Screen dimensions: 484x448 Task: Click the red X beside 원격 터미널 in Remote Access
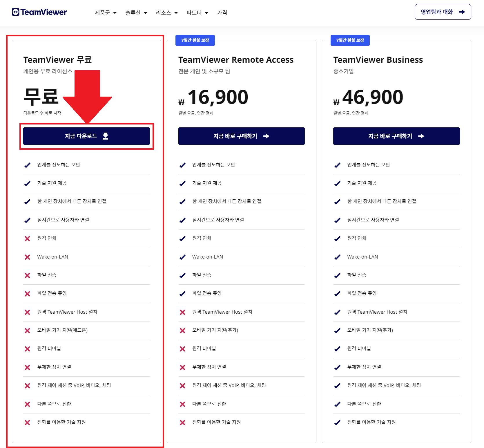182,349
